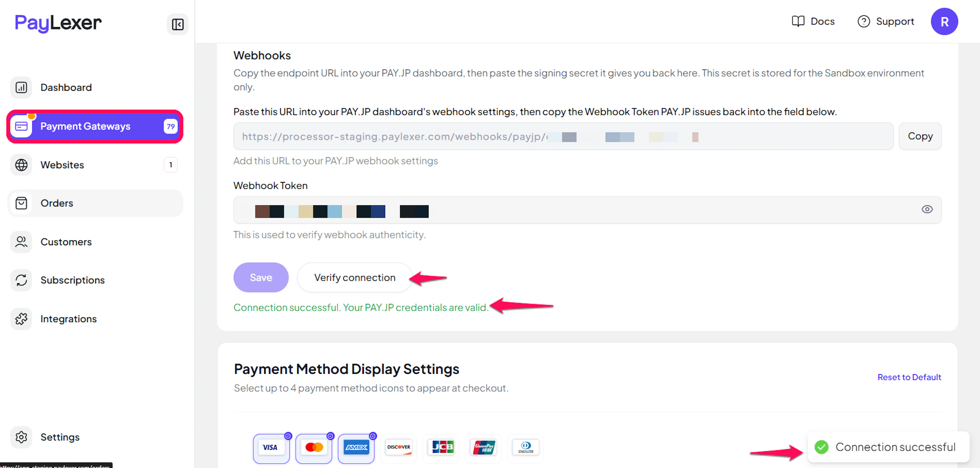The width and height of the screenshot is (980, 468).
Task: Copy the webhook endpoint URL
Action: pyautogui.click(x=920, y=136)
